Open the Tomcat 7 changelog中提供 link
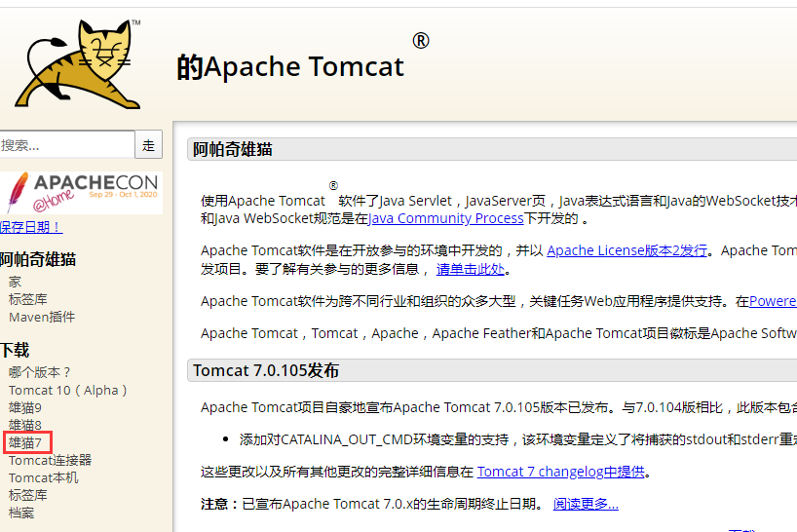The height and width of the screenshot is (532, 797). [x=560, y=472]
